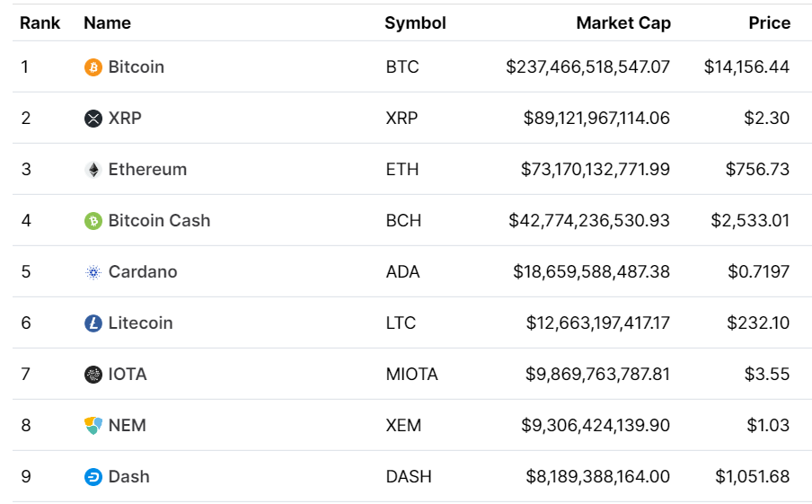Screen dimensions: 812x504
Task: Click the NEM shield logo icon
Action: point(93,426)
